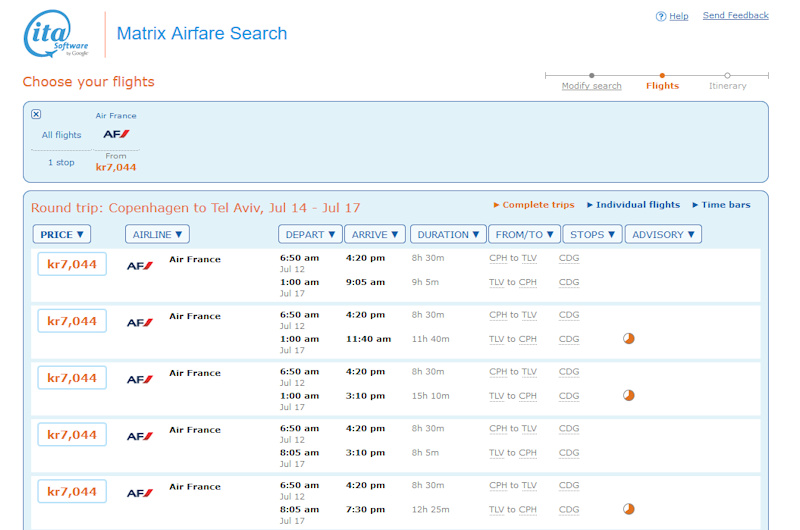Viewport: 800px width, 530px height.
Task: Close the airline filter matrix box
Action: 36,114
